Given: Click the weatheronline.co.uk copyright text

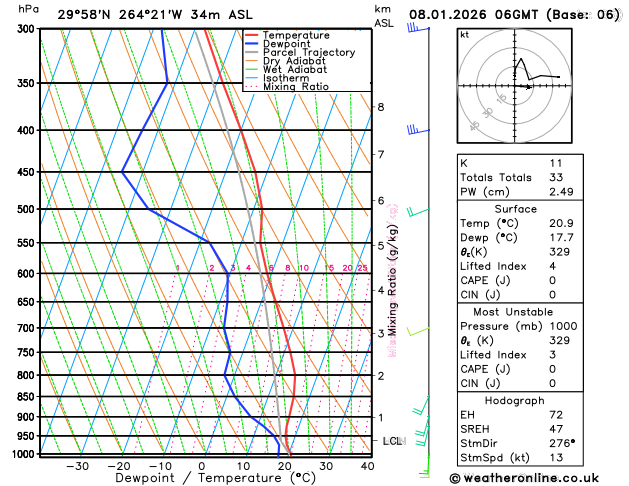Looking at the screenshot, I should (524, 478).
